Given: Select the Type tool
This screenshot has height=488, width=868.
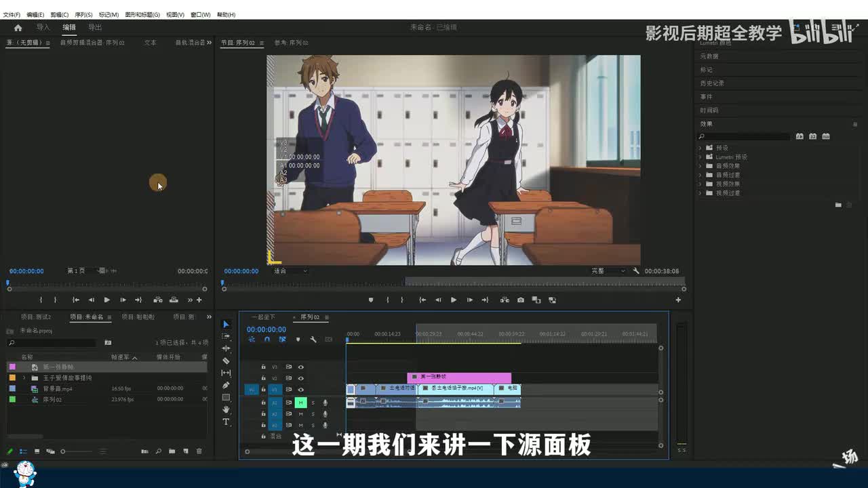Looking at the screenshot, I should 226,422.
